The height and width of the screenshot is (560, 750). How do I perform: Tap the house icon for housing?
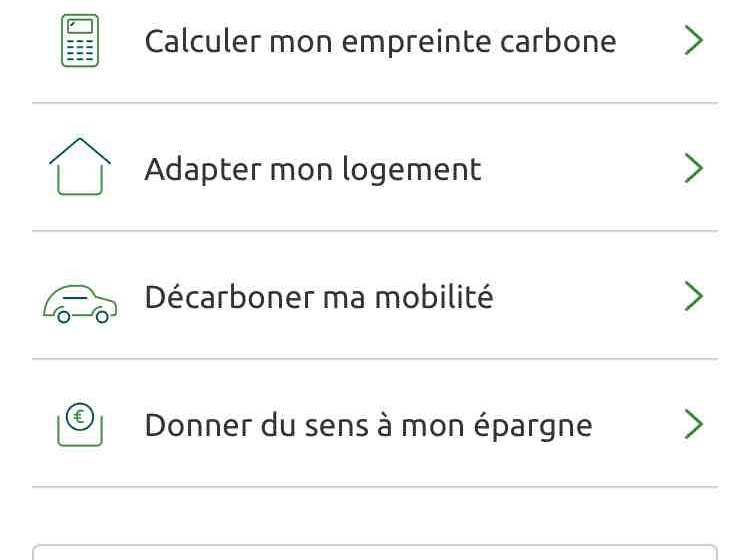pos(80,167)
